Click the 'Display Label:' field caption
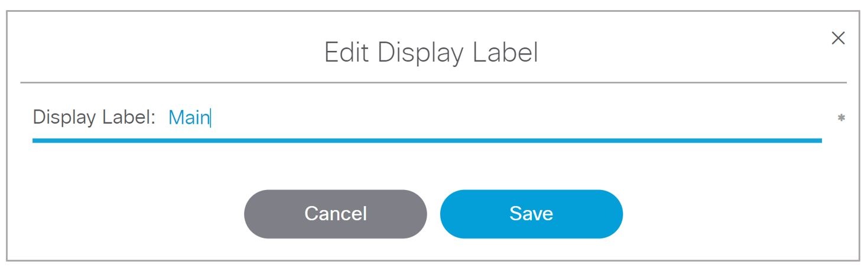 (94, 117)
